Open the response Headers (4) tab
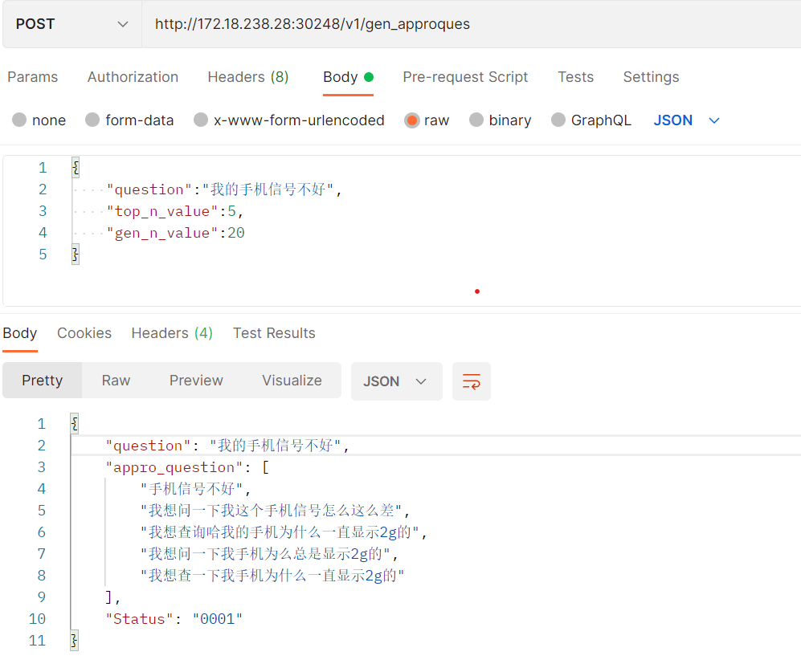 click(x=172, y=333)
